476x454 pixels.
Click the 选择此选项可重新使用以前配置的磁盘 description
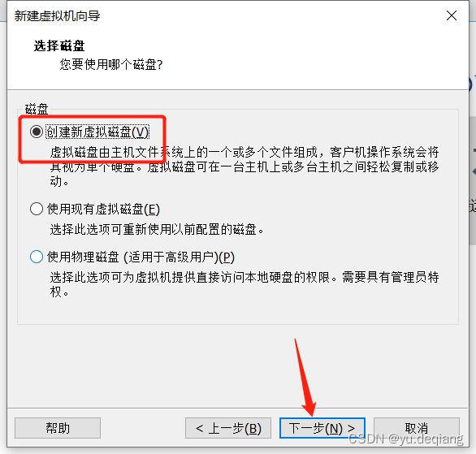(x=157, y=229)
